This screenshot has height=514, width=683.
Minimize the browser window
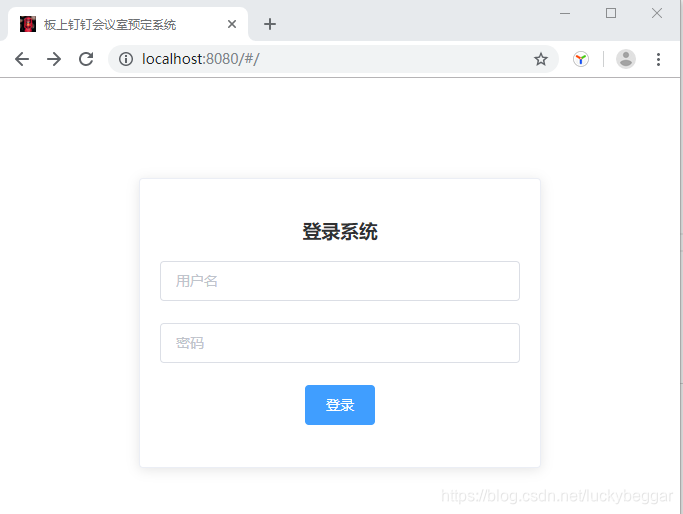pos(565,14)
